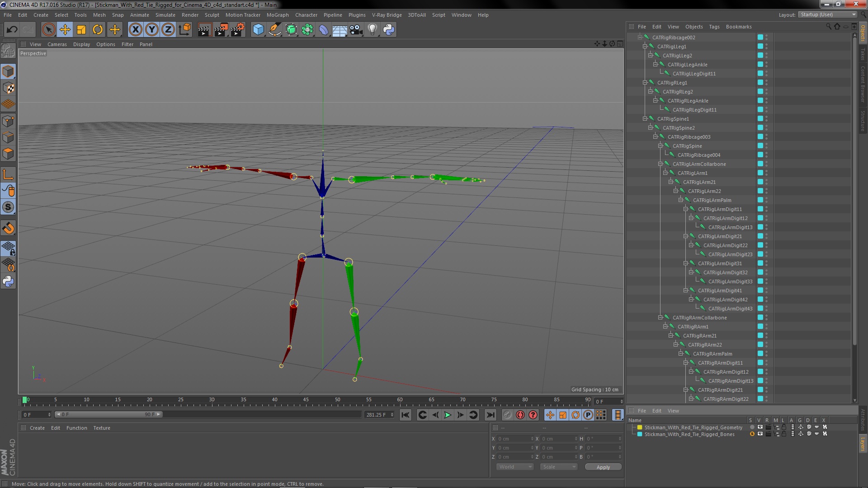
Task: Open Object Manager Tags menu
Action: click(x=714, y=27)
